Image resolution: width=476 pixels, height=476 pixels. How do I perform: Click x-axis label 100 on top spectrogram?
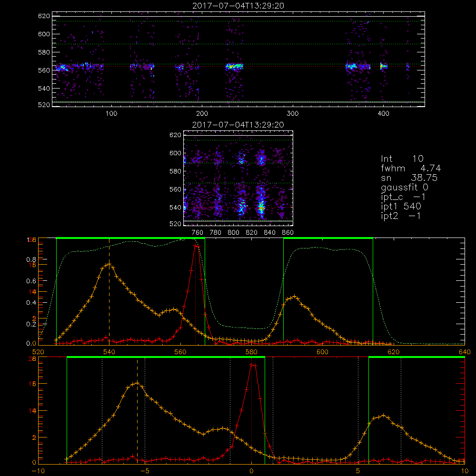click(111, 113)
